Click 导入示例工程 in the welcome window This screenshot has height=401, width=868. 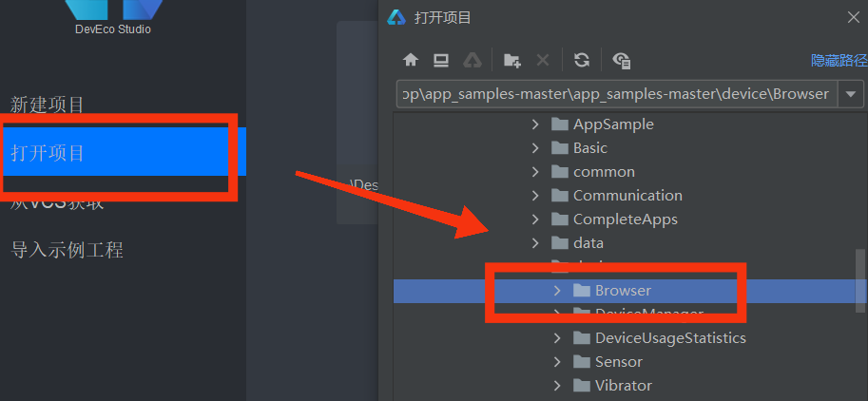pyautogui.click(x=67, y=250)
